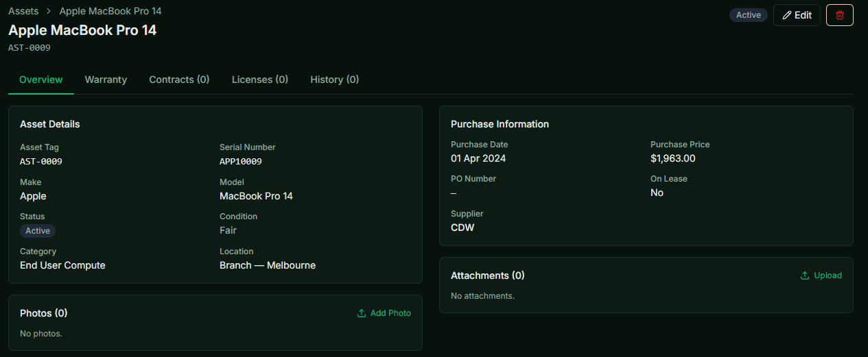Viewport: 868px width, 357px height.
Task: Click the breadcrumb chevron separator after Assets
Action: click(49, 12)
